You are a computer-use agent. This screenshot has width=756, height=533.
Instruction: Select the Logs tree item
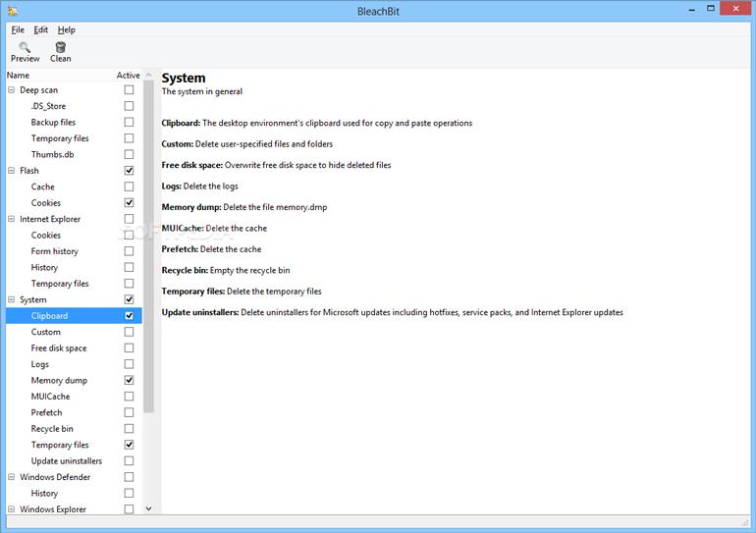tap(40, 364)
